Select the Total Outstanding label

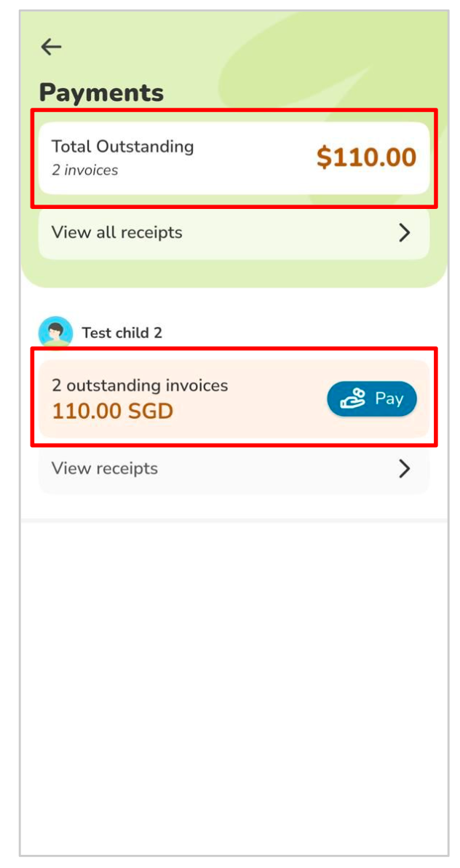pyautogui.click(x=122, y=146)
